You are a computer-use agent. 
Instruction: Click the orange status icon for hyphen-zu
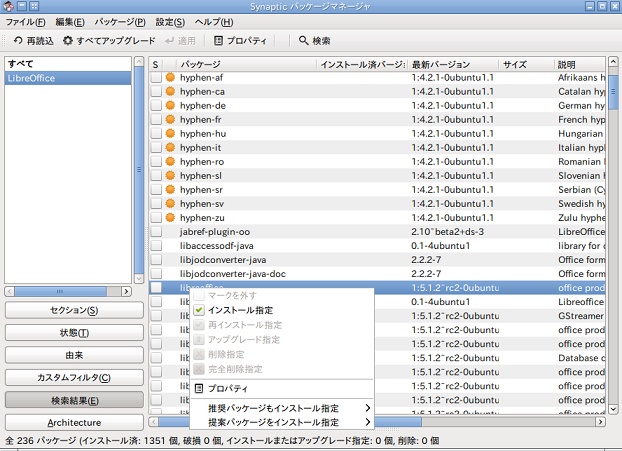click(170, 217)
